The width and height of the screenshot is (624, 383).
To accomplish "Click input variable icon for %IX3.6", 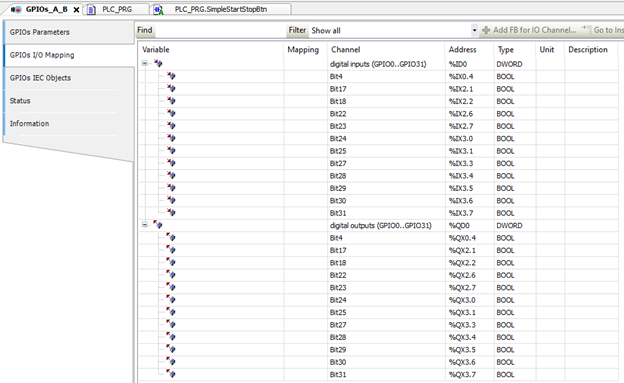I will tap(171, 200).
